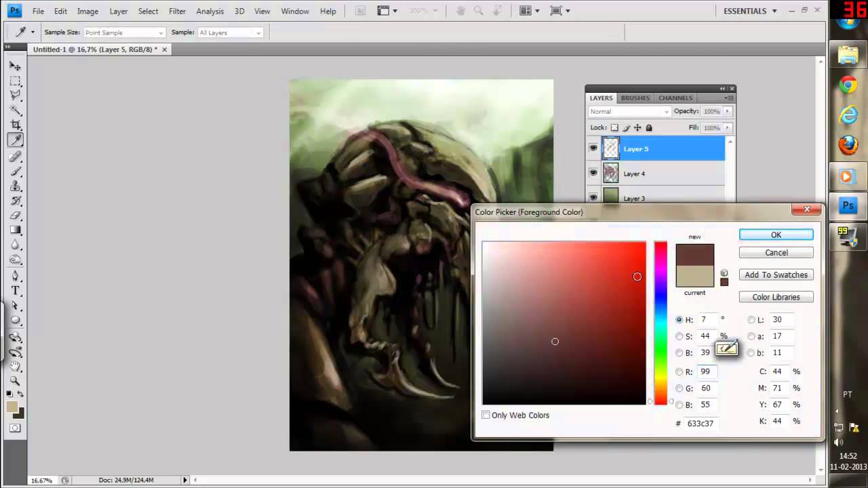Select the Brush tool
Viewport: 868px width, 488px height.
pyautogui.click(x=15, y=171)
